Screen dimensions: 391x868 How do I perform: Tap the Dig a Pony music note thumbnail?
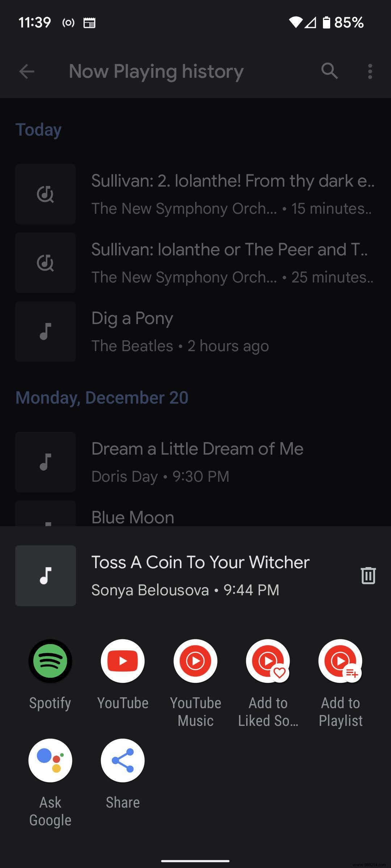[x=46, y=332]
